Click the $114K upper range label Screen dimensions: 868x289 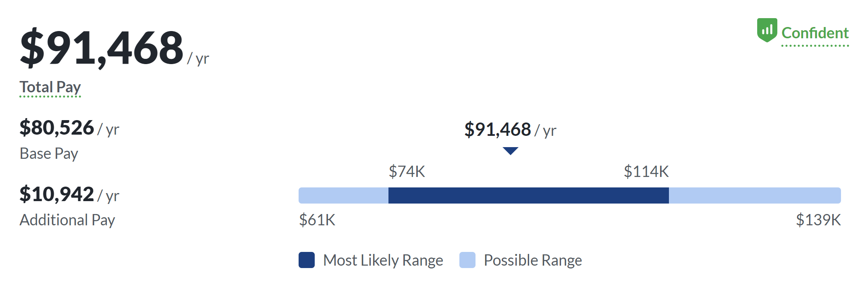tap(646, 172)
